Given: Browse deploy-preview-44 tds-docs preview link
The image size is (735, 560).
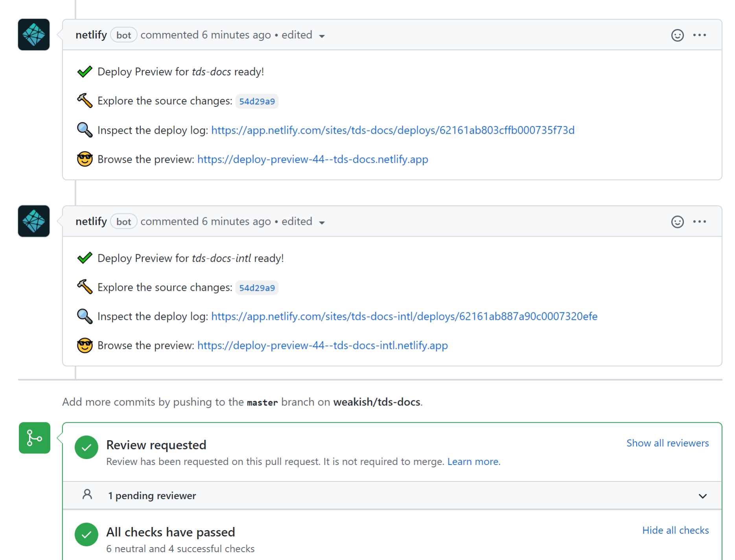Looking at the screenshot, I should coord(313,159).
